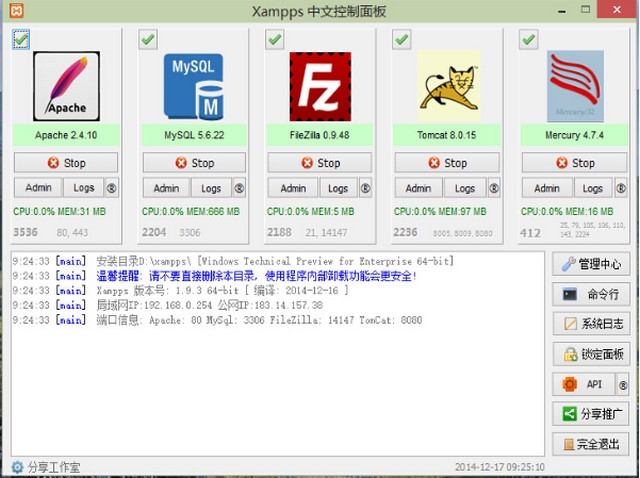The width and height of the screenshot is (640, 478).
Task: Click the small ® icon under Tomcat
Action: (494, 188)
